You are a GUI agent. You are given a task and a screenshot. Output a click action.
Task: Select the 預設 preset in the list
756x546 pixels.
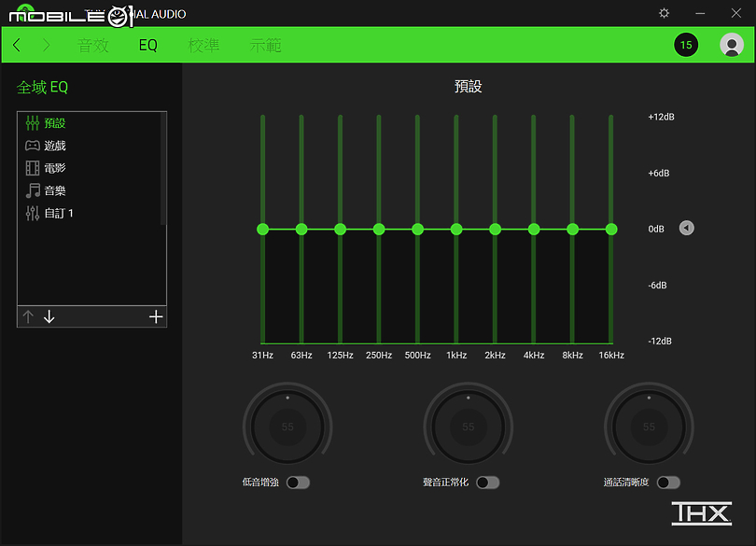pos(90,123)
